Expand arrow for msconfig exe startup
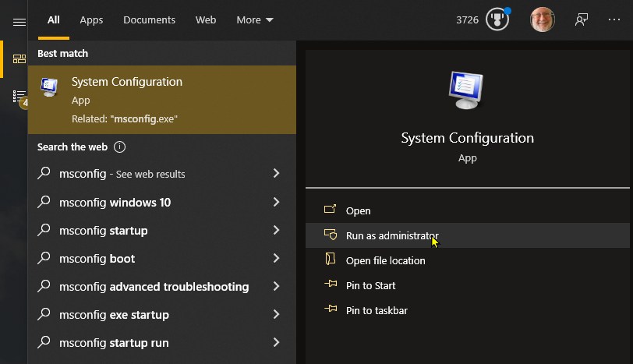This screenshot has width=633, height=364. pos(276,314)
